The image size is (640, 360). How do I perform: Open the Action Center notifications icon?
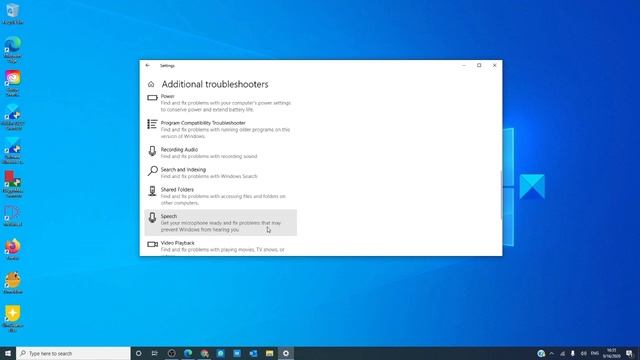(x=629, y=353)
